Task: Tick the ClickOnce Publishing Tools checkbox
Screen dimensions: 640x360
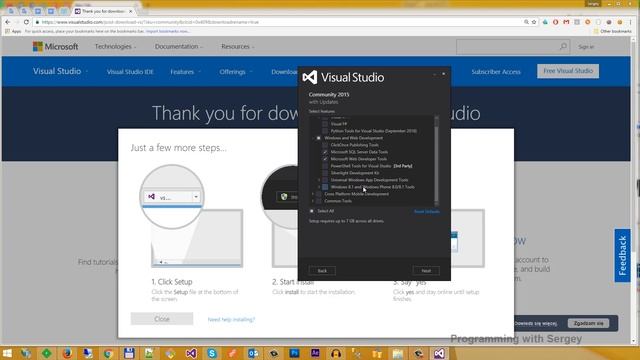Action: pyautogui.click(x=325, y=145)
